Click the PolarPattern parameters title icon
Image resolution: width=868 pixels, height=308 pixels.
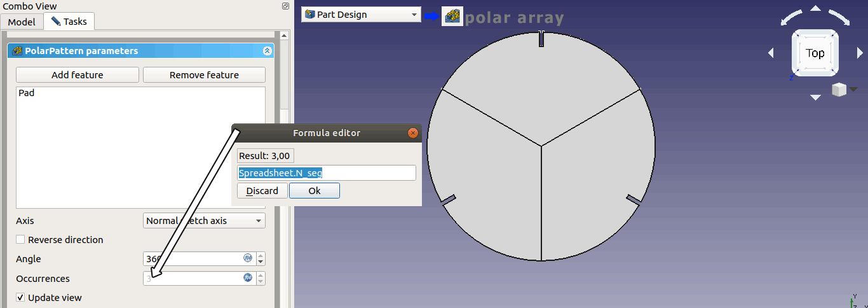coord(17,51)
